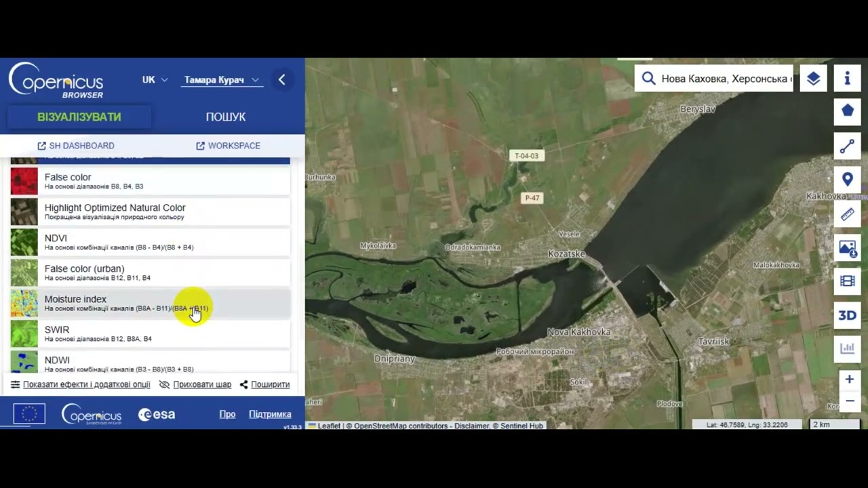
Task: Open the UK language dropdown
Action: 155,80
